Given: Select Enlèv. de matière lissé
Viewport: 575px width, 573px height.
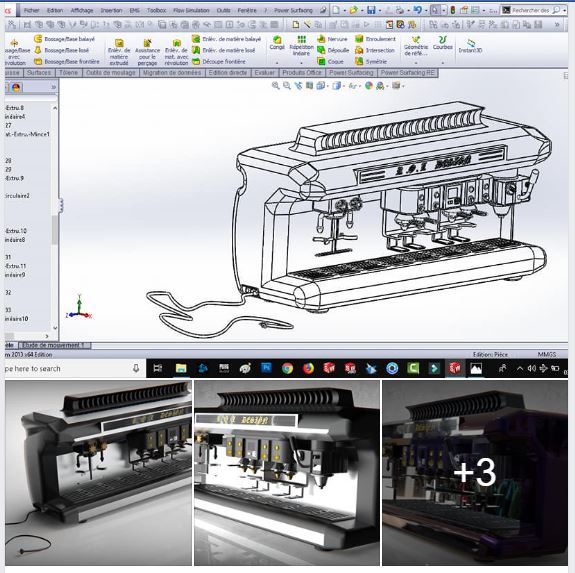Looking at the screenshot, I should point(224,50).
